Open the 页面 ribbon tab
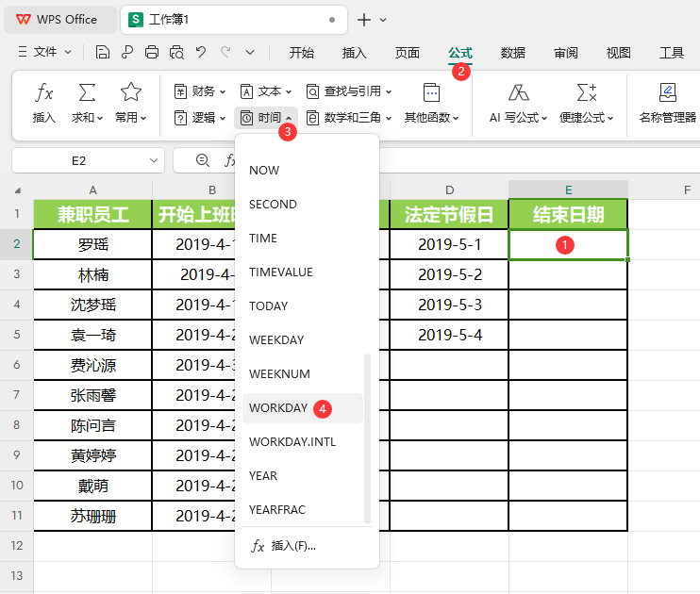This screenshot has height=594, width=700. click(x=408, y=53)
